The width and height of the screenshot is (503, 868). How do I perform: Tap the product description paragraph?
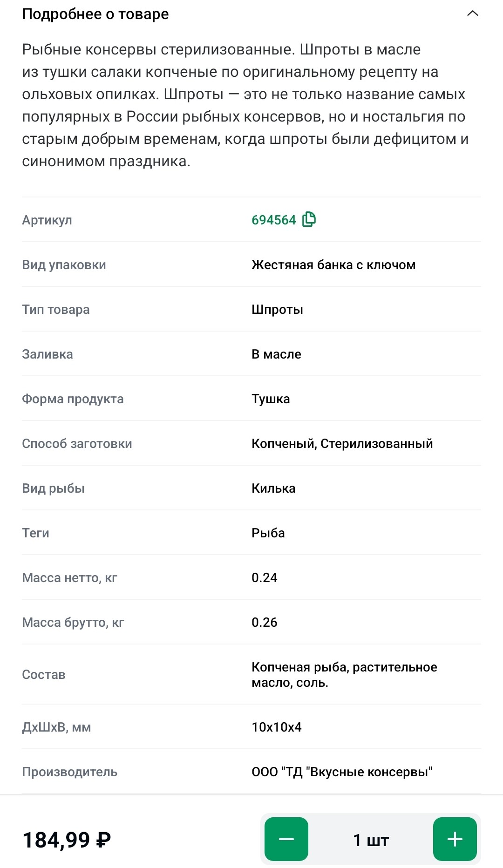pyautogui.click(x=245, y=105)
